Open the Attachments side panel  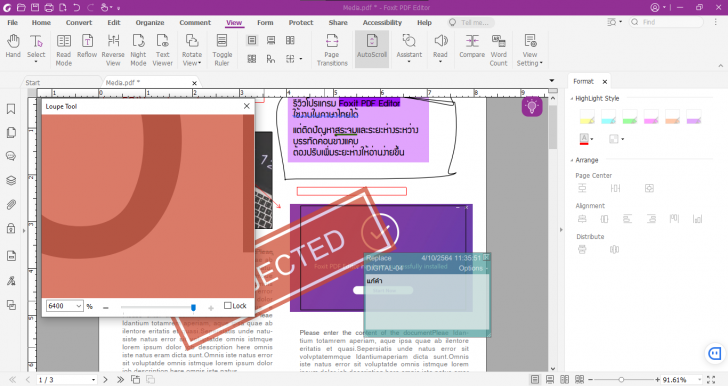pos(11,204)
